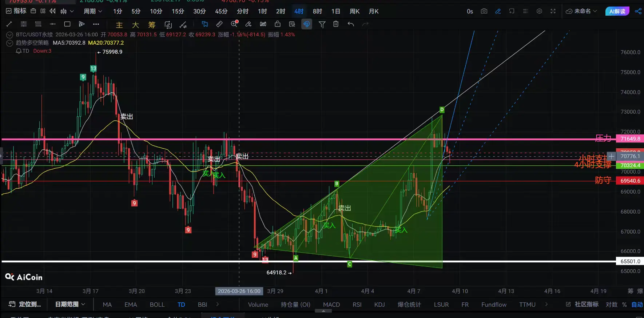This screenshot has height=318, width=644.
Task: Click the blue copy-layers drawing icon
Action: tap(205, 24)
